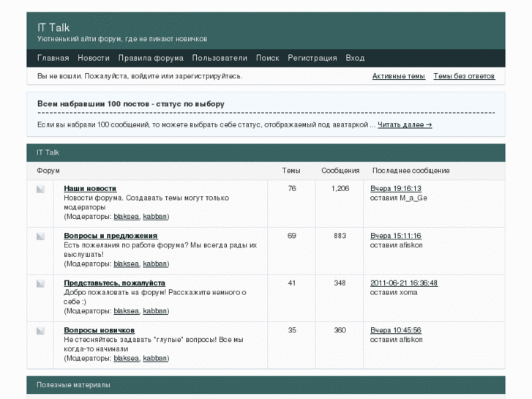Viewport: 532px width, 399px height.
Task: Open last post 2011-06-21 16:36:48
Action: [x=404, y=283]
